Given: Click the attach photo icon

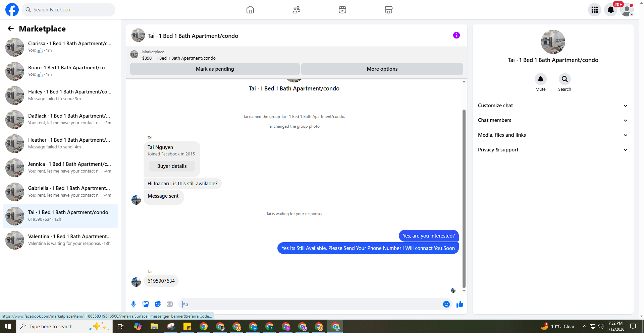Looking at the screenshot, I should click(x=146, y=304).
